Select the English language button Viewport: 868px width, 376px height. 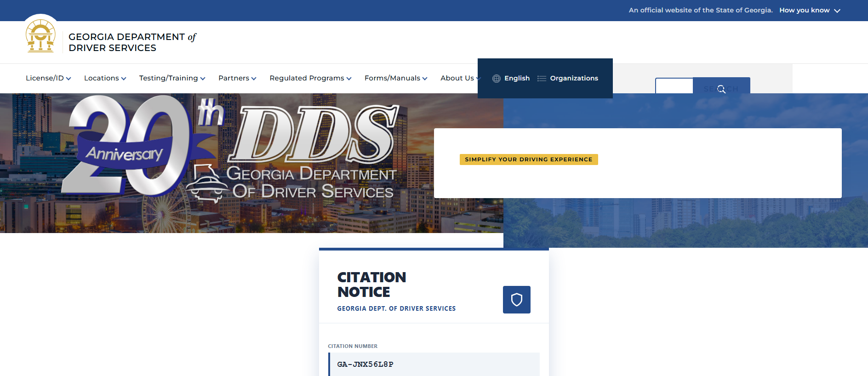[x=511, y=79]
